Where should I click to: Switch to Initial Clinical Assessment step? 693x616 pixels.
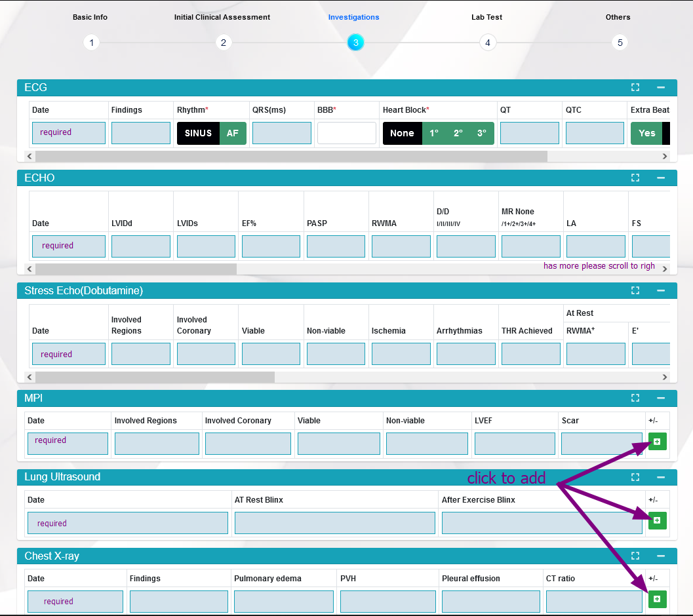(x=223, y=43)
